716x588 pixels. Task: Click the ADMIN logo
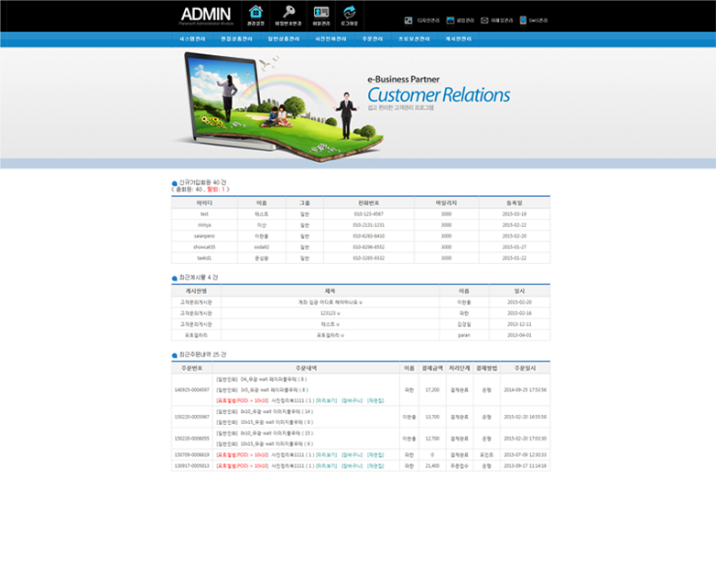(x=206, y=15)
